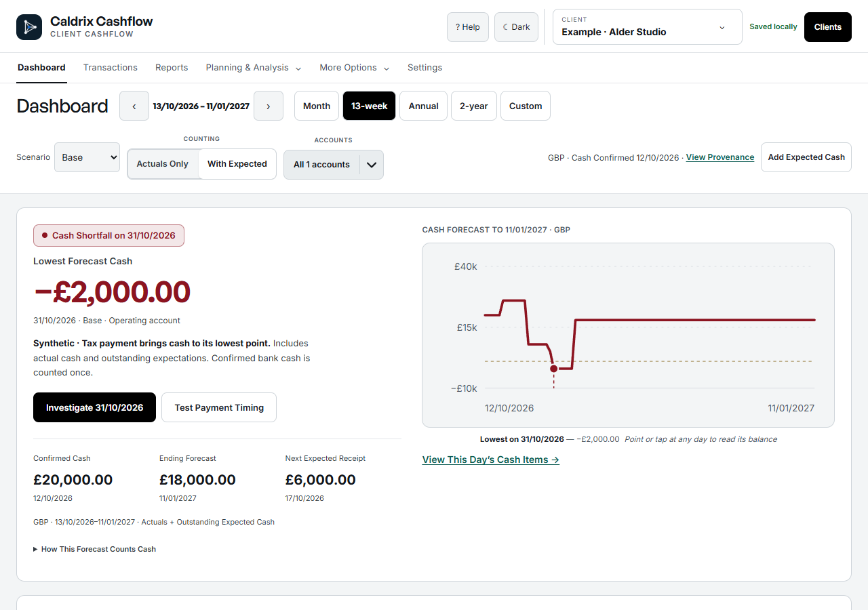Click the lowest-point marker on the chart
This screenshot has width=868, height=610.
click(x=554, y=369)
